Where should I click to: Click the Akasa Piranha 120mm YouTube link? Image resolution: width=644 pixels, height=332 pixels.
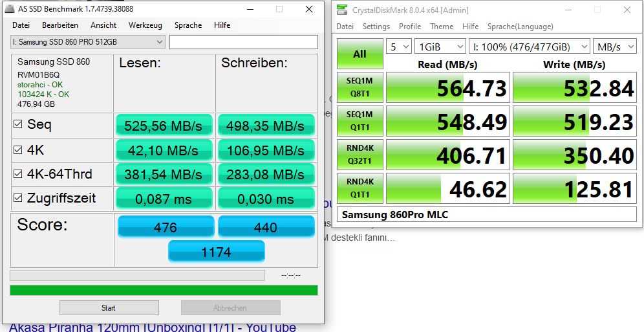pos(153,327)
